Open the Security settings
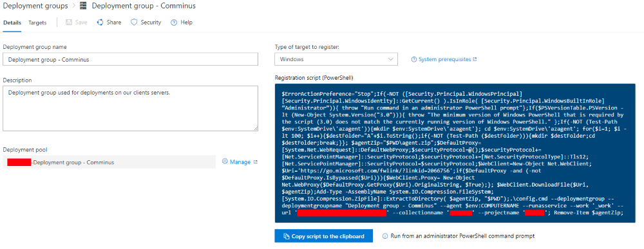This screenshot has width=644, height=249. point(151,23)
